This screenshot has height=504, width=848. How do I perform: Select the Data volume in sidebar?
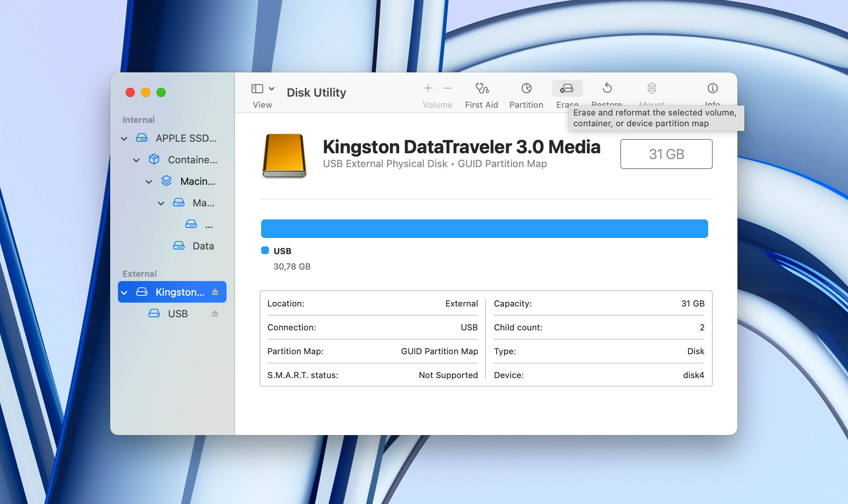point(203,246)
